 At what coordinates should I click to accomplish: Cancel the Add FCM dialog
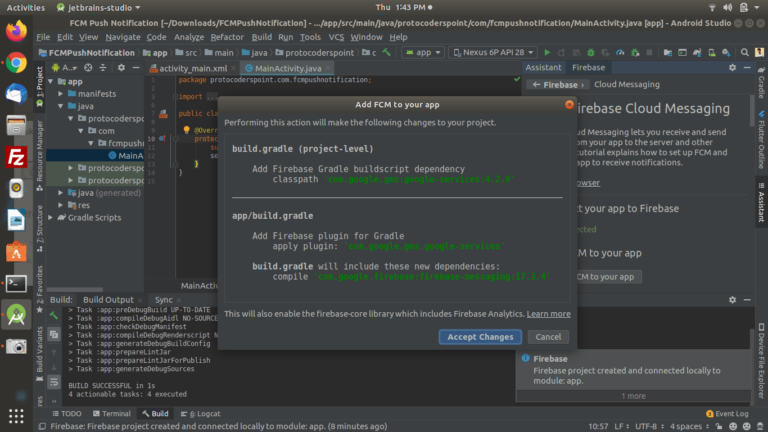pyautogui.click(x=548, y=337)
